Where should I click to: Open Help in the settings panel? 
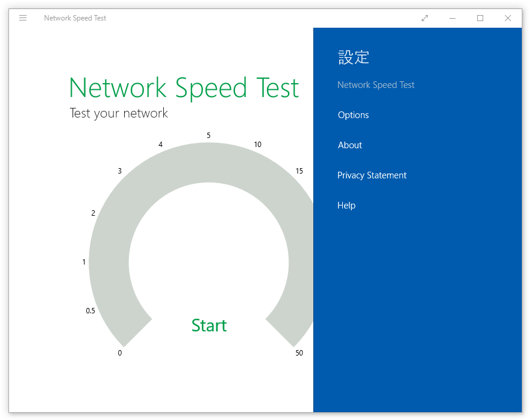pos(346,205)
